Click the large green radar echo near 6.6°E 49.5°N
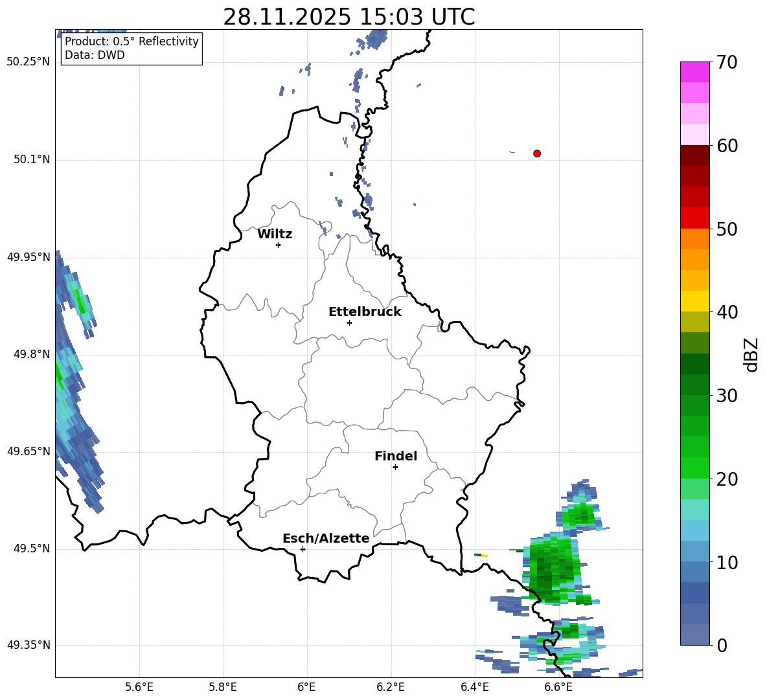 point(553,569)
